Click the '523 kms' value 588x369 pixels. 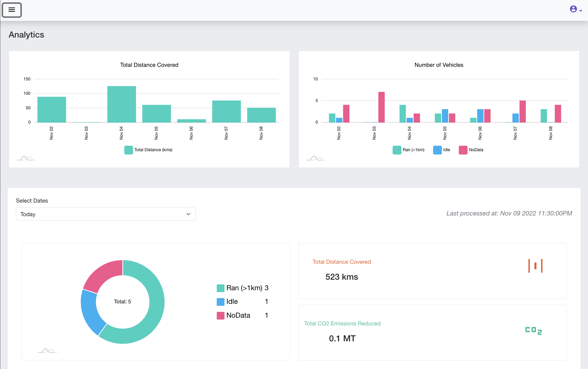(x=342, y=277)
